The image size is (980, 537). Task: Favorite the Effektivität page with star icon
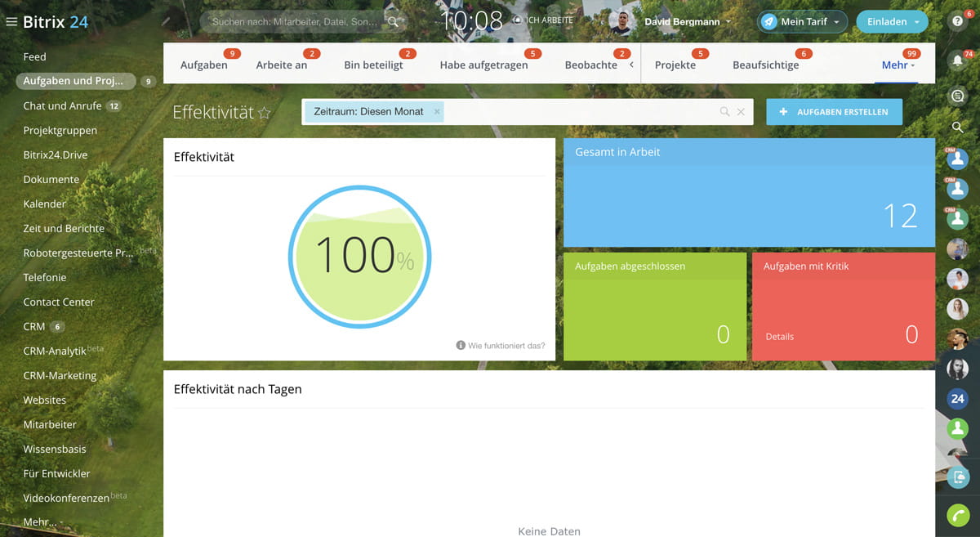tap(265, 113)
